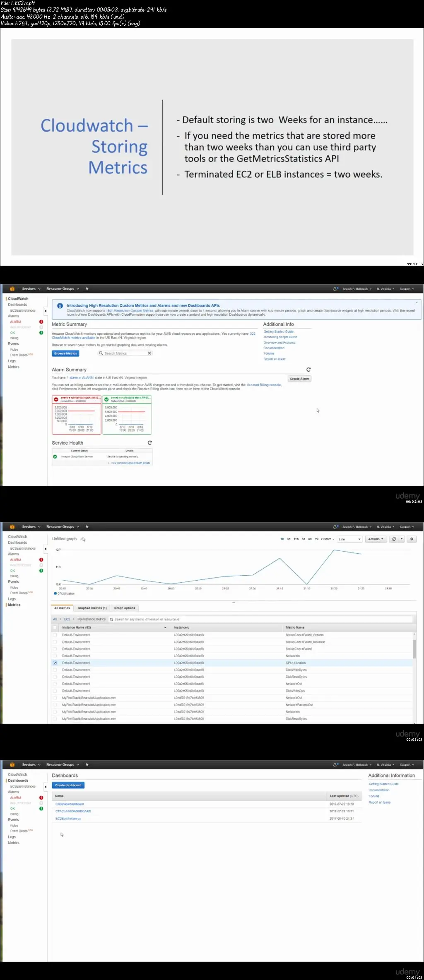This screenshot has height=980, width=424.
Task: Clear the Search Metrics field with the X
Action: click(149, 353)
